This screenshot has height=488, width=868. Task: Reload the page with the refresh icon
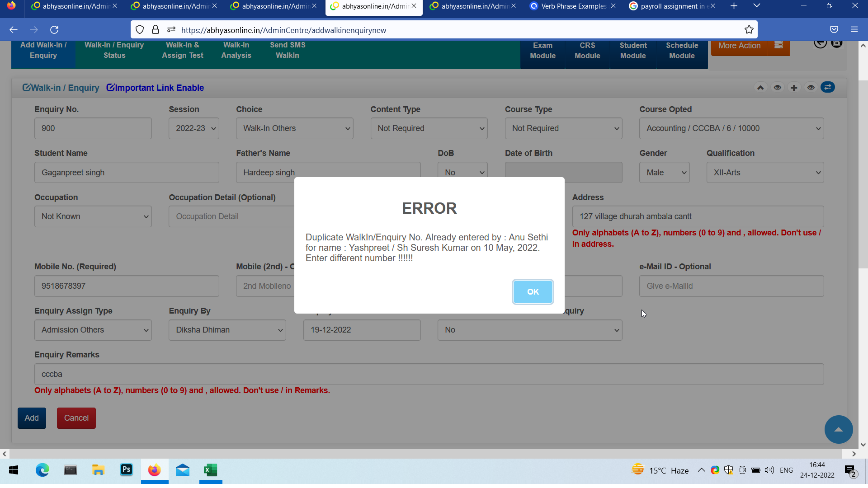(x=54, y=30)
